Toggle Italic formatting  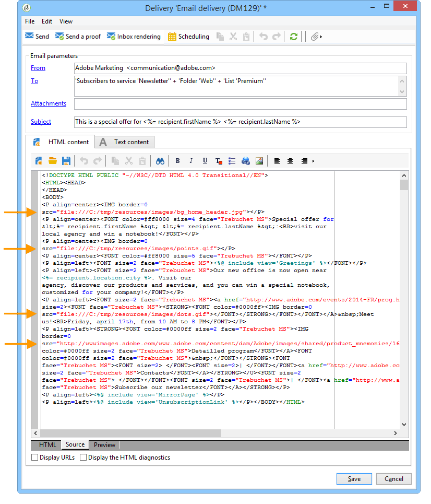click(191, 161)
